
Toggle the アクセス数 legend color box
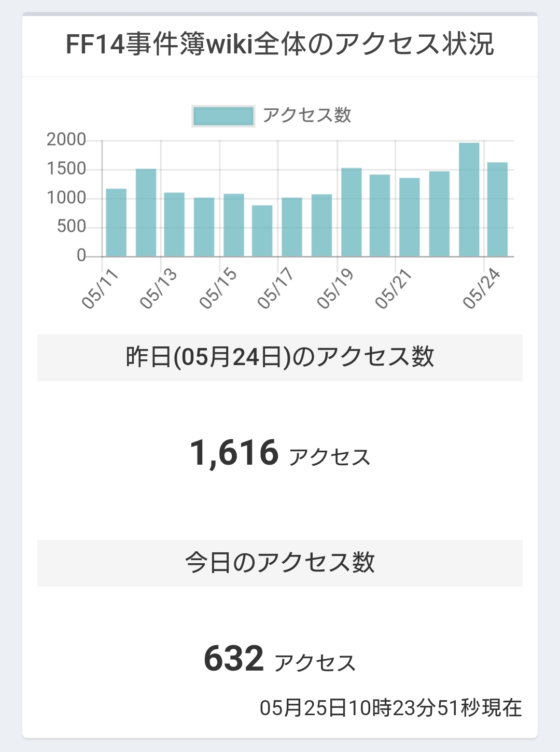click(223, 116)
